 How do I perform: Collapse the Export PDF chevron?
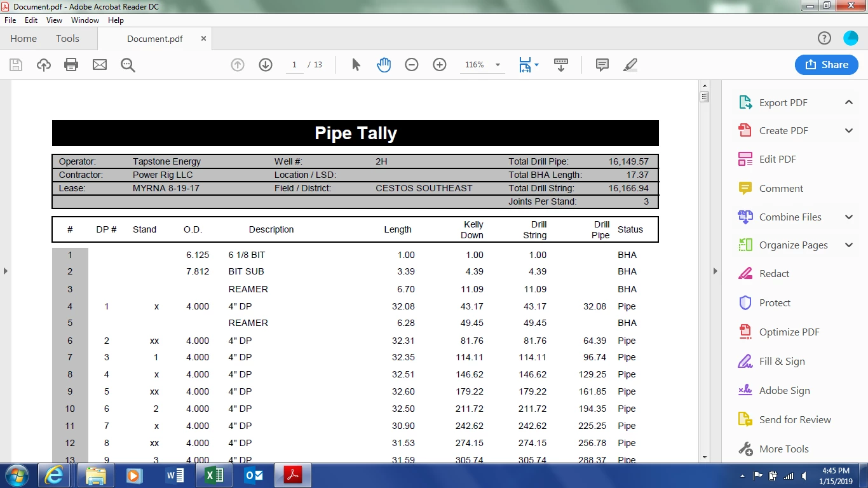pos(849,102)
